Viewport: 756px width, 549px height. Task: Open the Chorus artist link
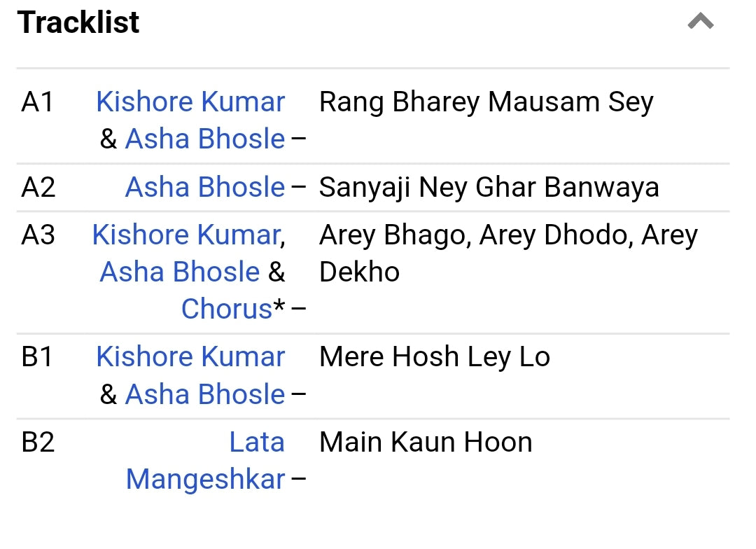pos(226,309)
